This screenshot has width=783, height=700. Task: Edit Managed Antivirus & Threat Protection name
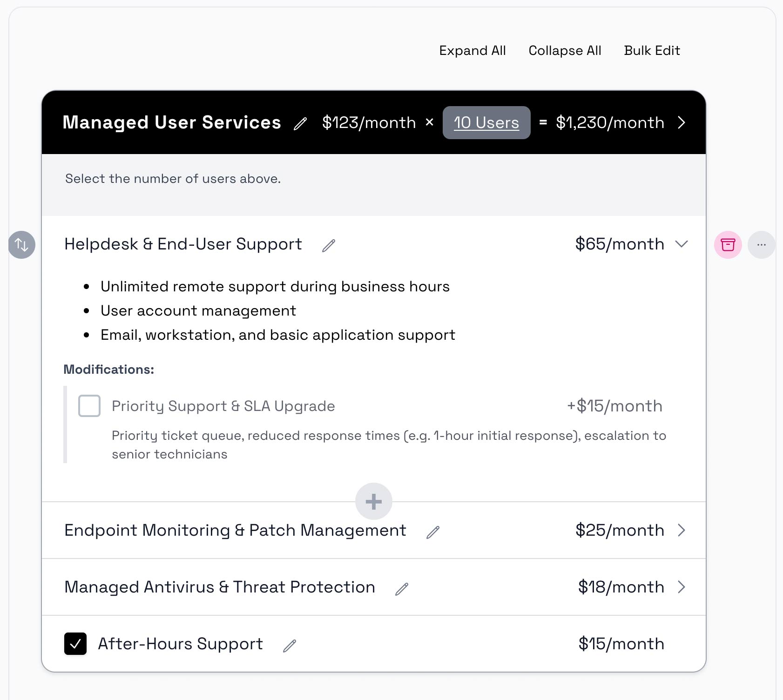point(401,588)
